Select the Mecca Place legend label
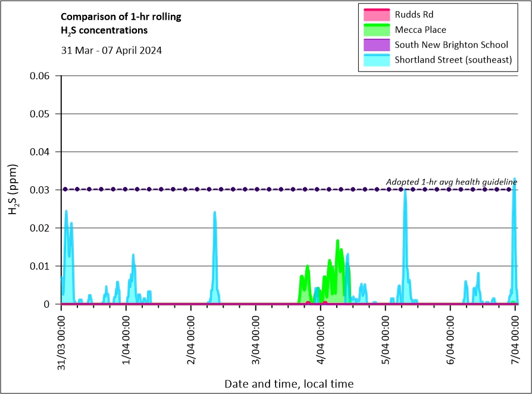Image resolution: width=532 pixels, height=394 pixels. point(420,30)
